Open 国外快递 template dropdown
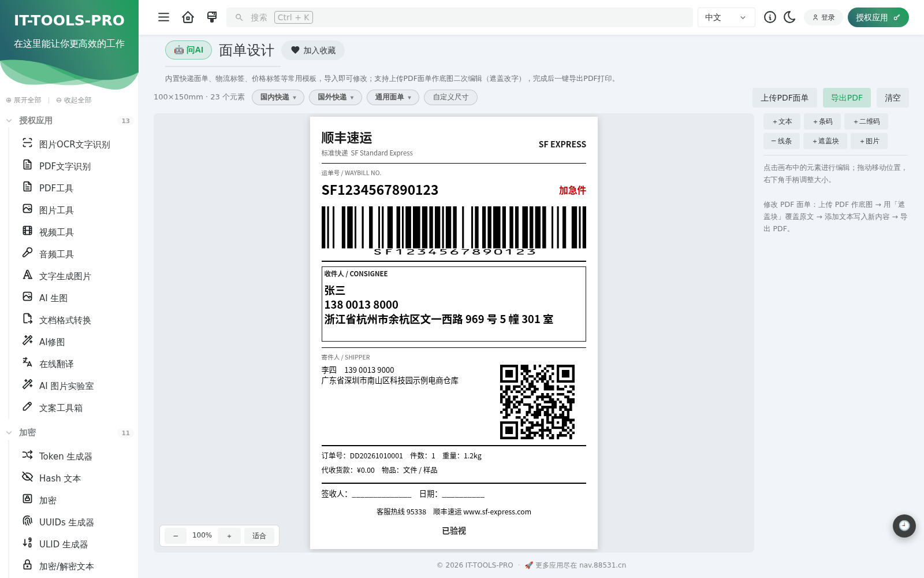Viewport: 924px width, 578px height. coord(336,97)
